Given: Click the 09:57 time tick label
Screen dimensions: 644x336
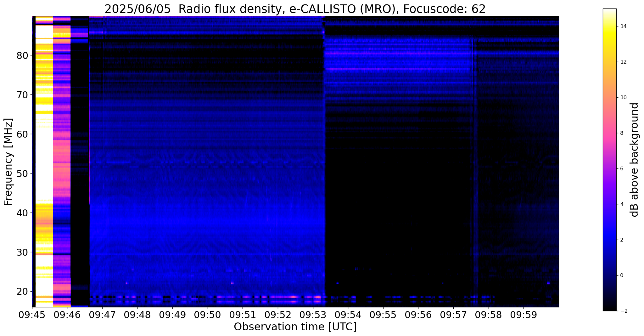Looking at the screenshot, I should (x=453, y=314).
